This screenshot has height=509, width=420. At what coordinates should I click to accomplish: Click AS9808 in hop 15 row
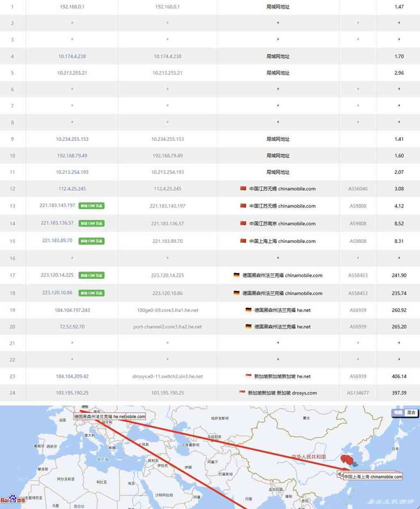point(358,241)
